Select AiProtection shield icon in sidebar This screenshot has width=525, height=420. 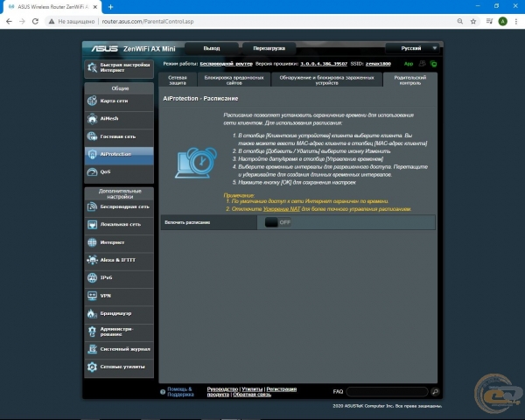pos(92,154)
